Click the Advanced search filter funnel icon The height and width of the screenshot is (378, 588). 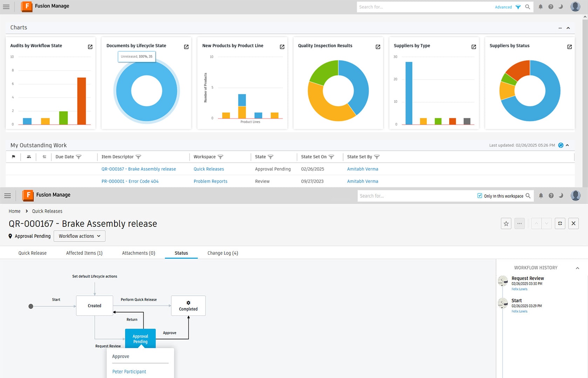click(x=518, y=7)
